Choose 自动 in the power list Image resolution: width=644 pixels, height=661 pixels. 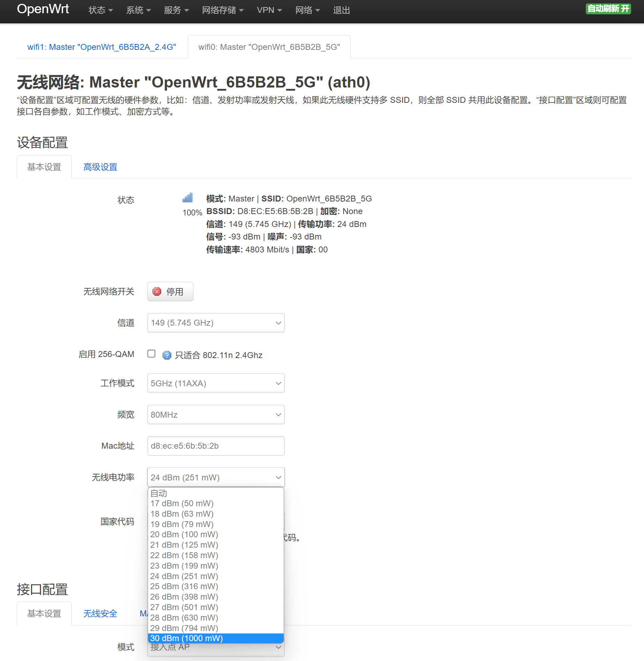click(216, 493)
